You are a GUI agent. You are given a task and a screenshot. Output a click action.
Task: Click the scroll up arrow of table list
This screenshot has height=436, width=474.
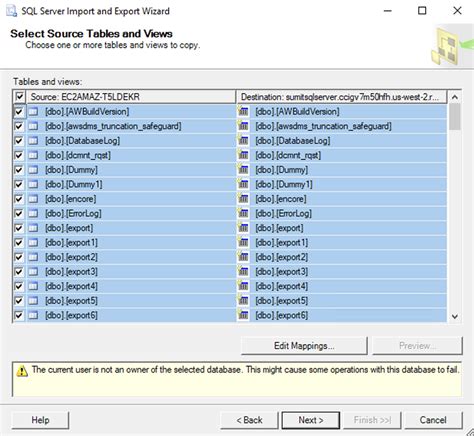pyautogui.click(x=454, y=97)
